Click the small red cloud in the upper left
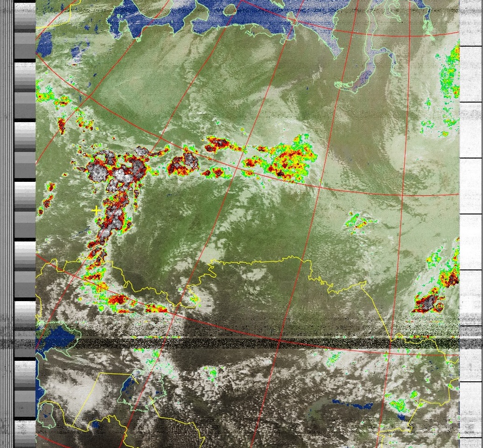Image resolution: width=483 pixels, height=448 pixels. (62, 125)
